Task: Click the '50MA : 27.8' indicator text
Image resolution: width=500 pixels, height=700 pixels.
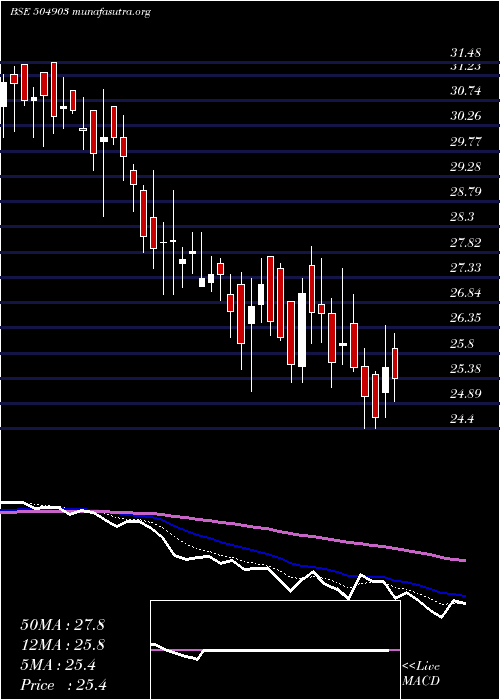Action: [62, 625]
